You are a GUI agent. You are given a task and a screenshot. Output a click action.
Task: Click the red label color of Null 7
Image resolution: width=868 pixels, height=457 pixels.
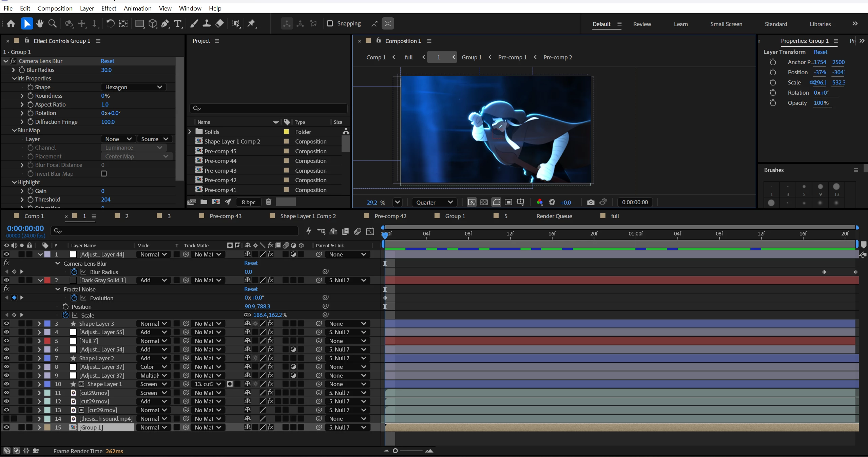pos(47,341)
